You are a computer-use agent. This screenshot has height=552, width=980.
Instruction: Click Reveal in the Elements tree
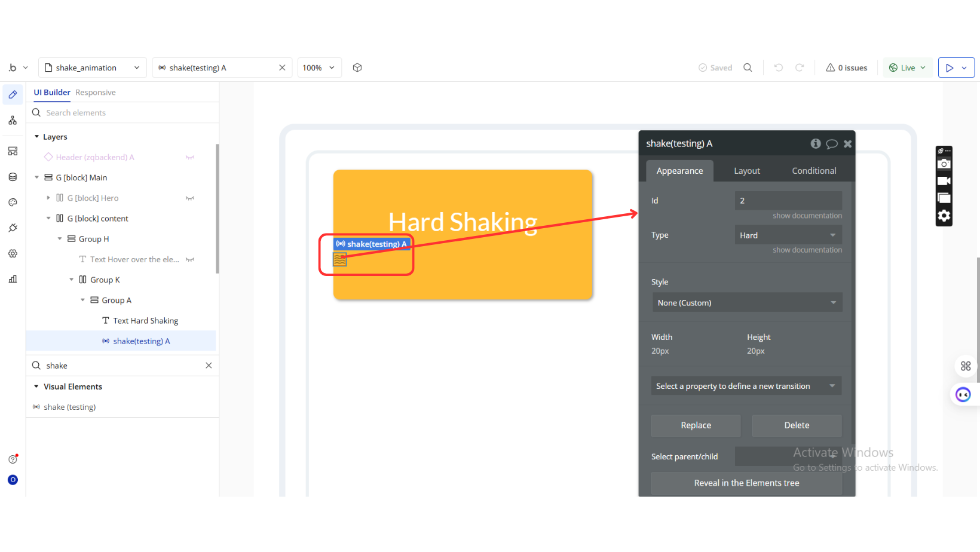746,483
